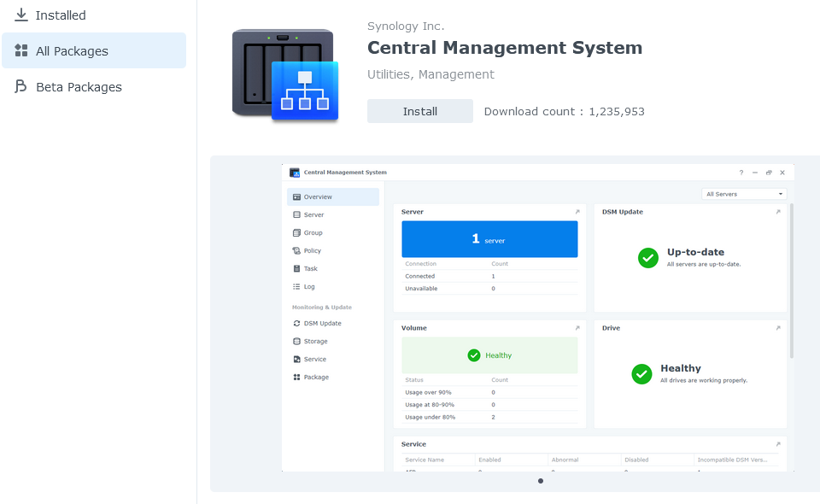Click the Utilities, Management category text
820x504 pixels.
[430, 75]
